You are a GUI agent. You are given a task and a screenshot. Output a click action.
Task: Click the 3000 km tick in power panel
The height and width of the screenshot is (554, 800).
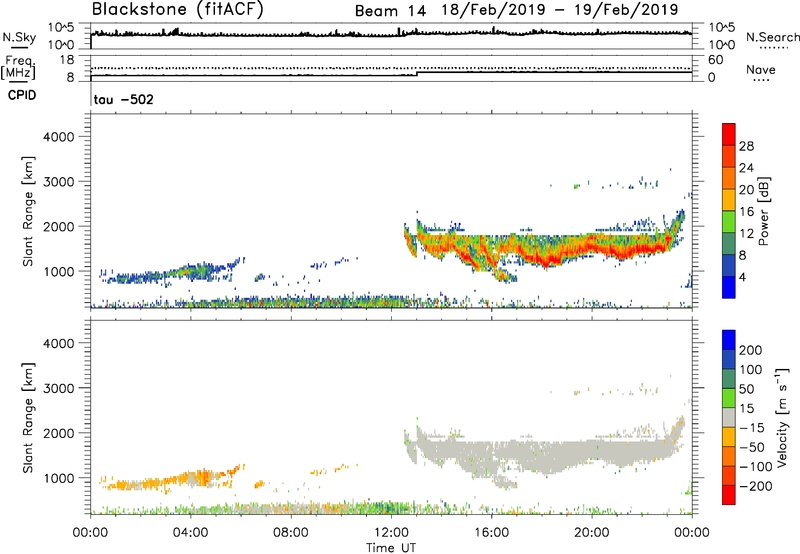click(x=59, y=182)
